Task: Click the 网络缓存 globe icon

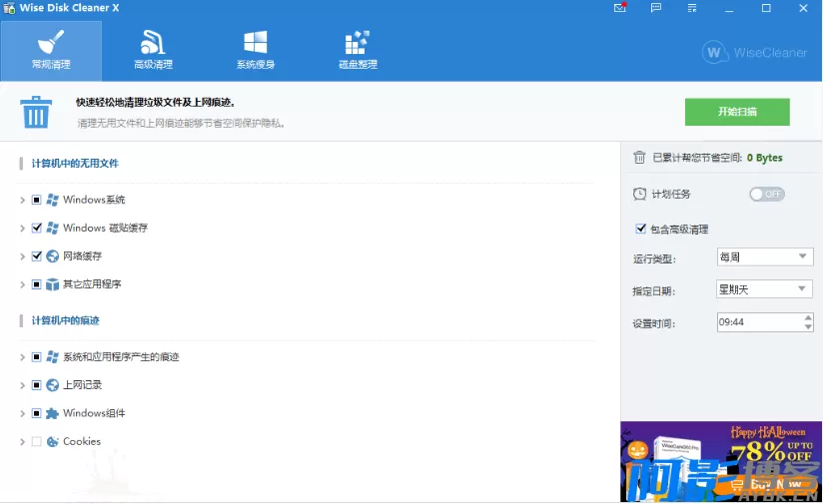Action: (x=52, y=256)
